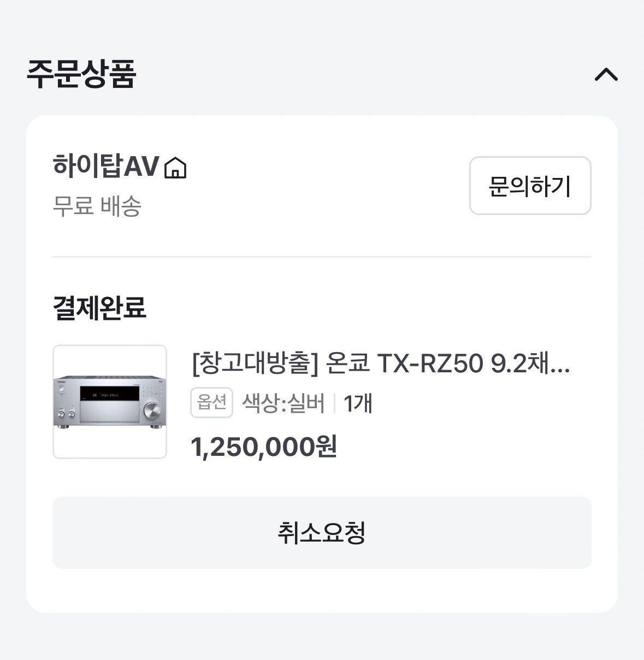
Task: Click the [창고대방출] tag in product title
Action: [x=255, y=363]
